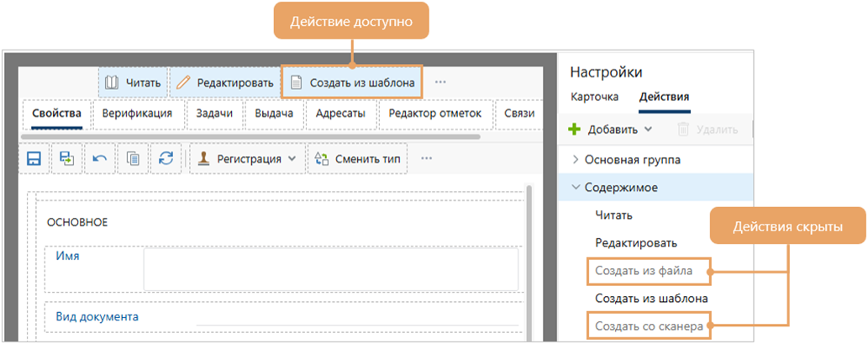Image resolution: width=868 pixels, height=344 pixels.
Task: Collapse the Содержимое group
Action: [x=576, y=188]
